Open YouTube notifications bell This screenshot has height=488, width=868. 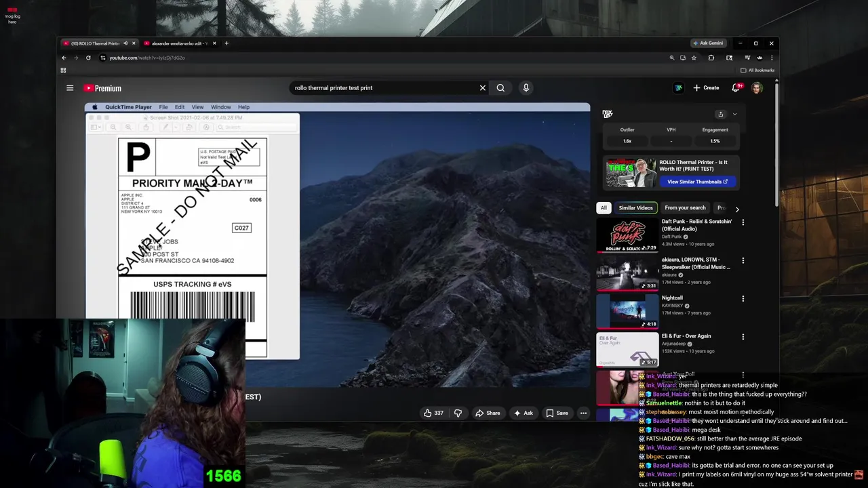tap(736, 87)
